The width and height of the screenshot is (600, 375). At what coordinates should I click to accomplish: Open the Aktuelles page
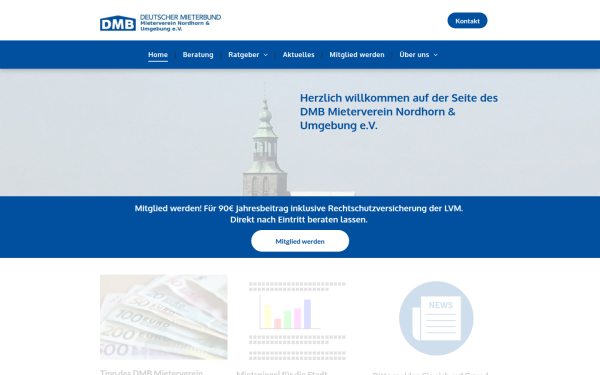[298, 55]
